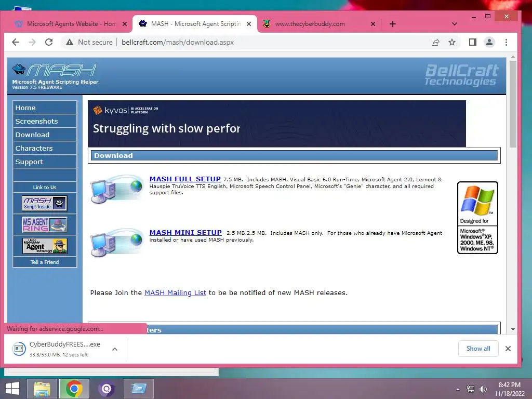
Task: Click the Uses Microsoft Agent Technology badge
Action: coord(45,246)
